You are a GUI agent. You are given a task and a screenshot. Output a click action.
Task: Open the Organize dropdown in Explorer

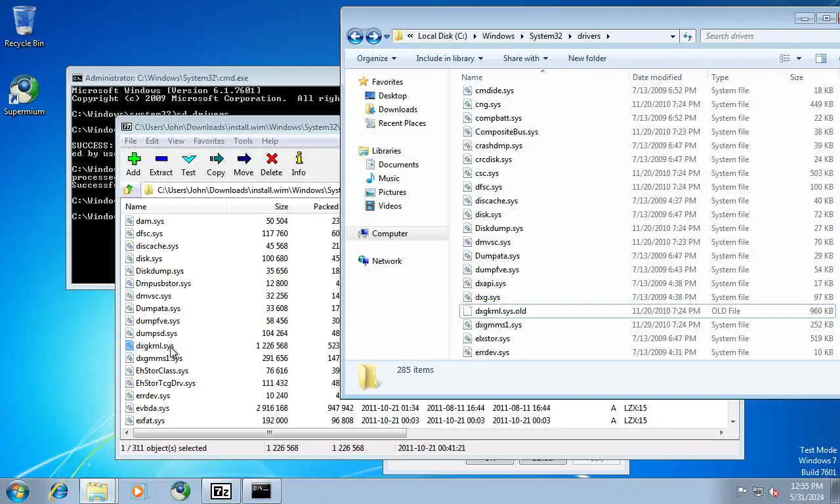coord(377,58)
